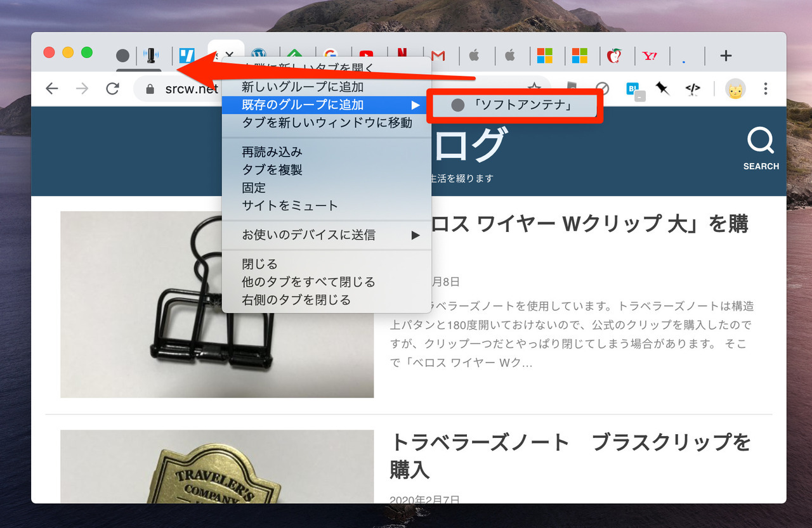Open トラベラーズノート ブラスクリップを購入 article

coord(570,456)
